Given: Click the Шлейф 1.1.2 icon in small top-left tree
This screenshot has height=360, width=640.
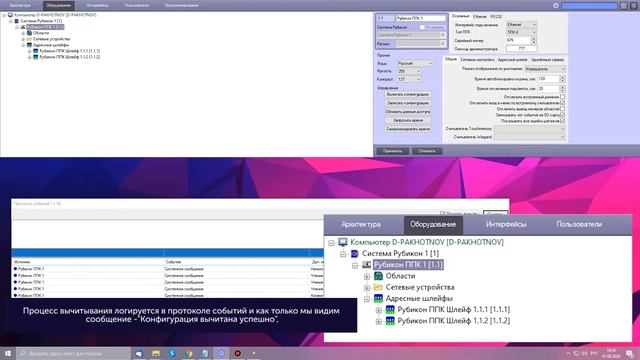Looking at the screenshot, I should coord(36,57).
